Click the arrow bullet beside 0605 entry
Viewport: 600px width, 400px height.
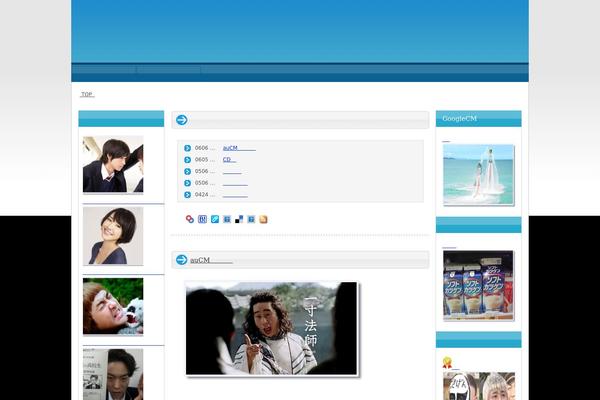click(x=188, y=160)
